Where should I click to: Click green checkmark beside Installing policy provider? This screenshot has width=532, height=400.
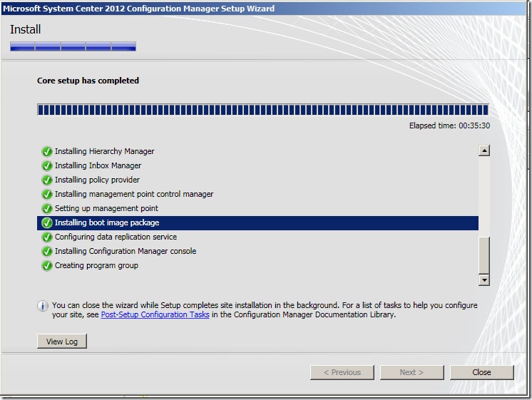[x=47, y=180]
